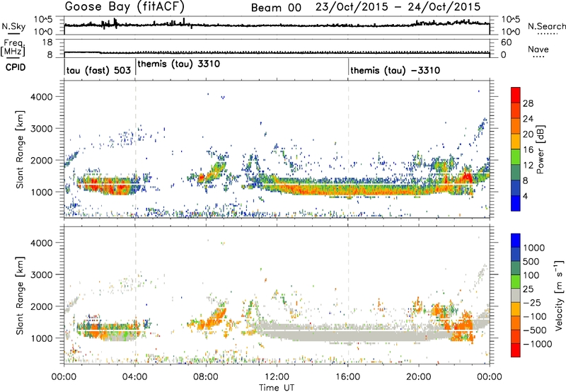
Task: Pick the gray segment of velocity colorbar
Action: pyautogui.click(x=516, y=296)
